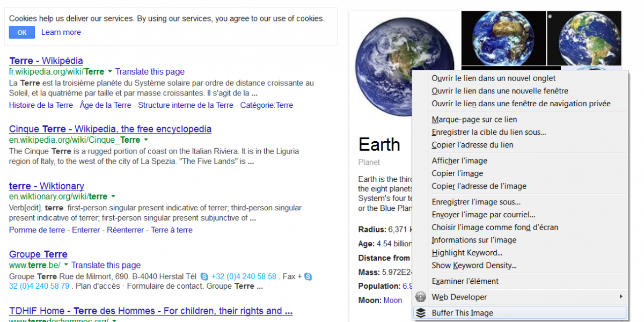644x322 pixels.
Task: Click the Web Developer gear icon
Action: [421, 297]
